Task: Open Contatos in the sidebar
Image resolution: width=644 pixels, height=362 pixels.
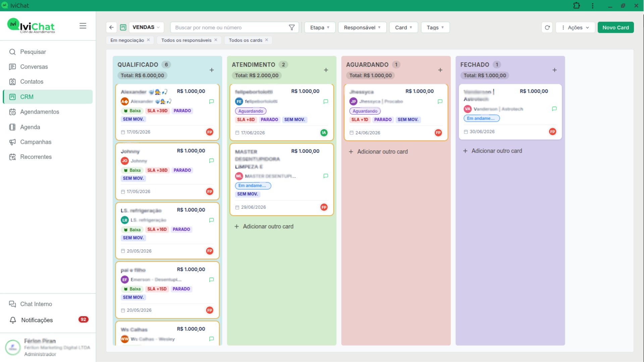Action: pos(48,82)
